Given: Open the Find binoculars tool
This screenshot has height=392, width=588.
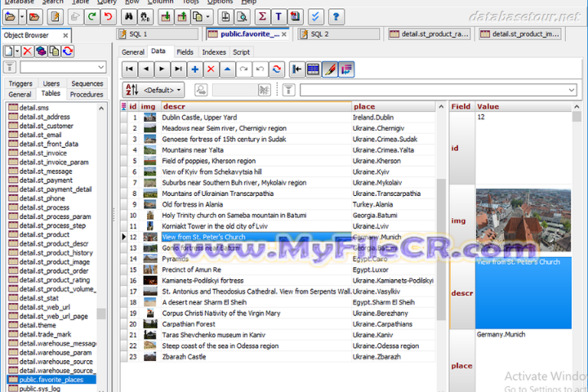Looking at the screenshot, I should (129, 17).
